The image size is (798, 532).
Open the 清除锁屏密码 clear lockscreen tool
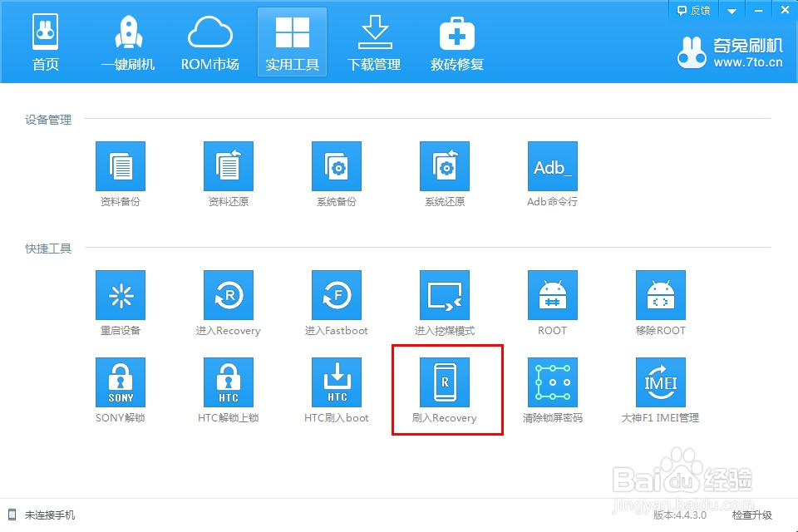[552, 382]
